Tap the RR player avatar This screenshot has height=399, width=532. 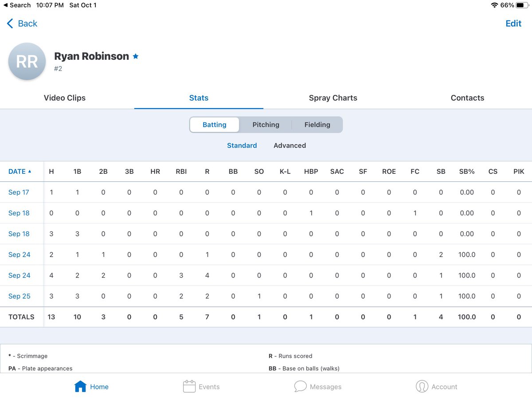pos(27,62)
